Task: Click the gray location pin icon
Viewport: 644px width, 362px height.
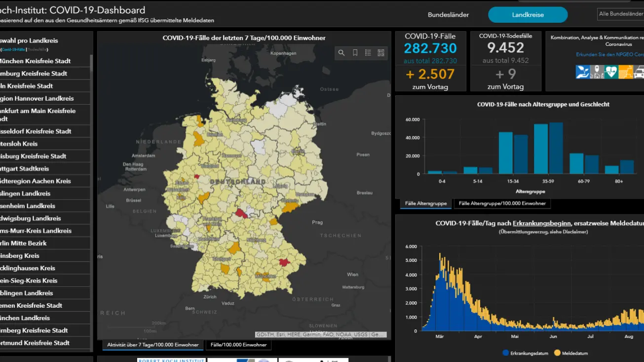Action: tap(597, 72)
